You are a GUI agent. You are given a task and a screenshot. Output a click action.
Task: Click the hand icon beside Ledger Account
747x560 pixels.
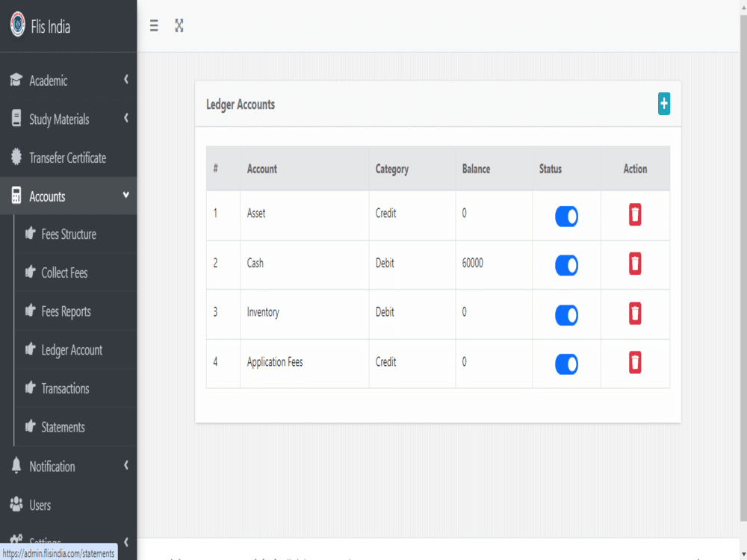31,349
